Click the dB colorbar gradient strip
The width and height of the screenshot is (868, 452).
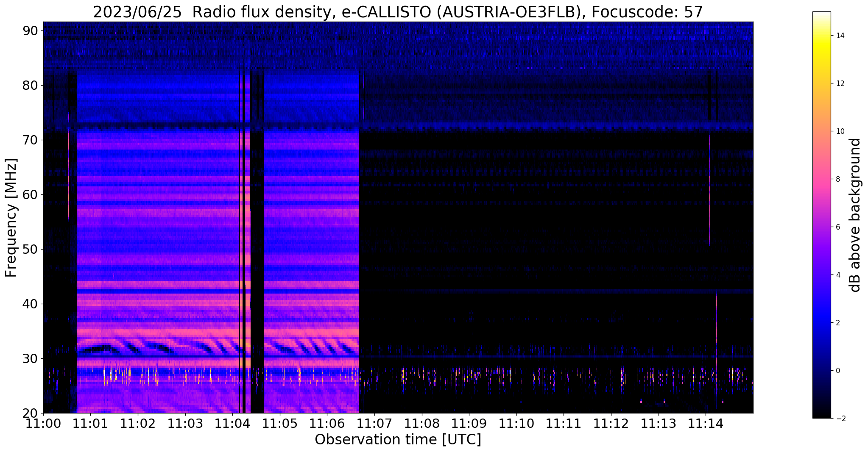(821, 215)
